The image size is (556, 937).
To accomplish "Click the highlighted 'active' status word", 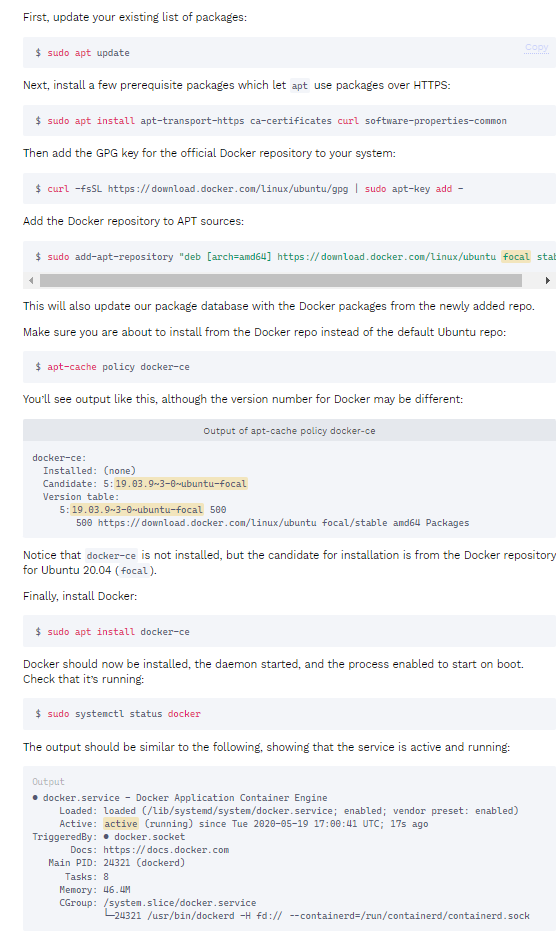I will [121, 824].
